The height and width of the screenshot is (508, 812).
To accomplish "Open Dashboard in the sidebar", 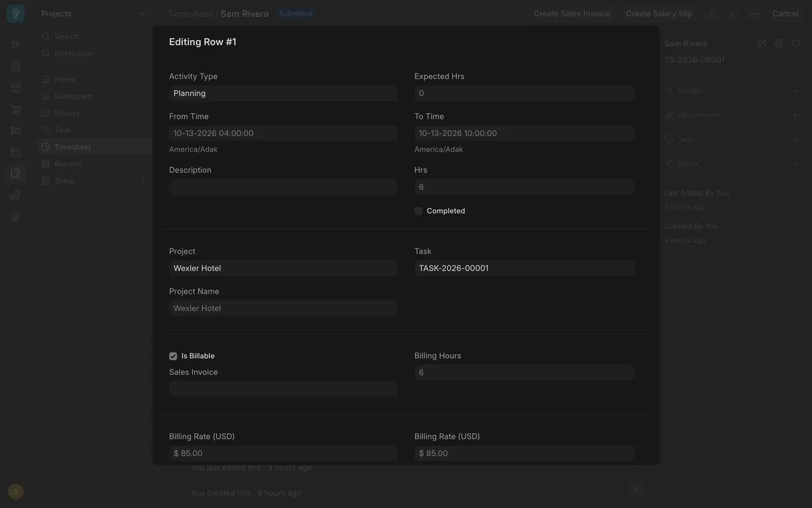I will click(94, 97).
